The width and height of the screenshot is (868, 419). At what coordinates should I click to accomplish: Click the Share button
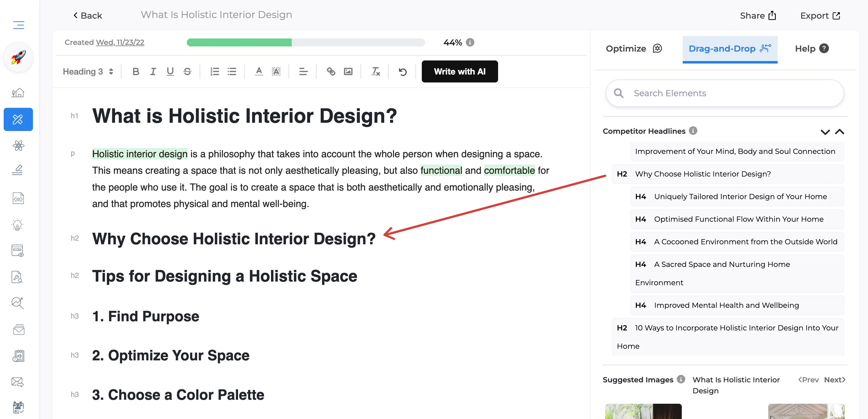pos(758,16)
